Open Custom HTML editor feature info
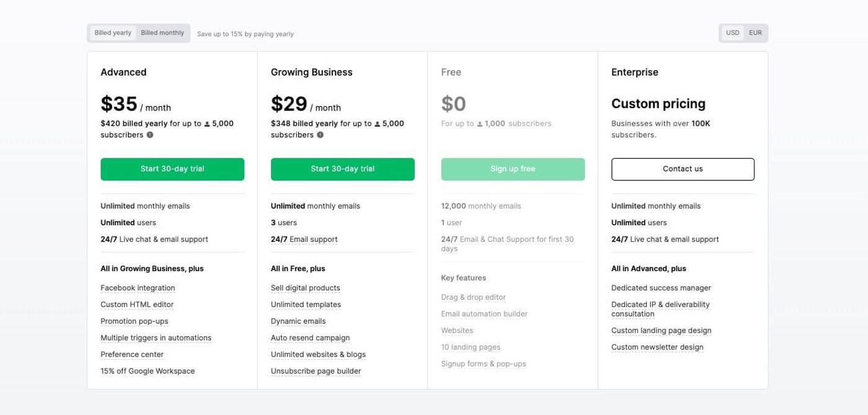The height and width of the screenshot is (415, 868). (x=137, y=305)
